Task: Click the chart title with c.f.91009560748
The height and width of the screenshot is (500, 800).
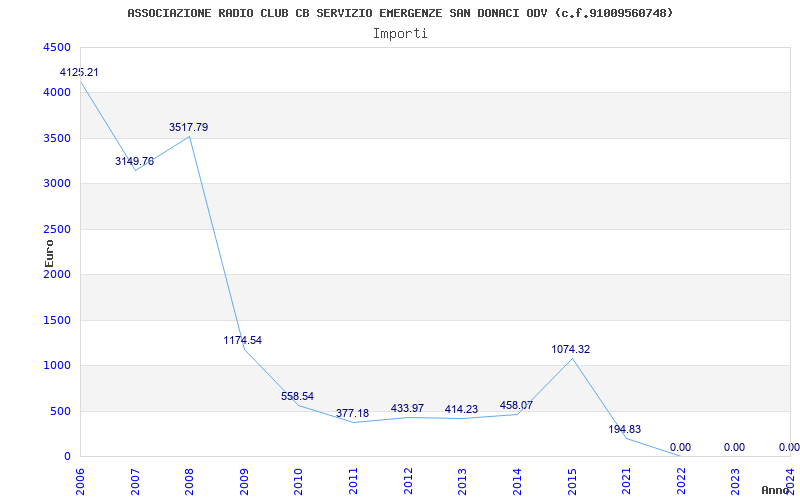Action: 400,13
